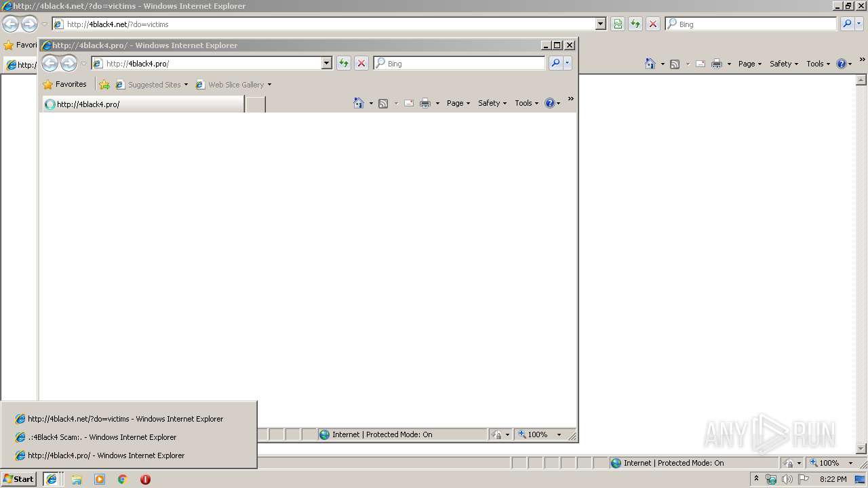Select the http://4black4.pro/ tab
Screen dimensions: 868x488
click(143, 104)
